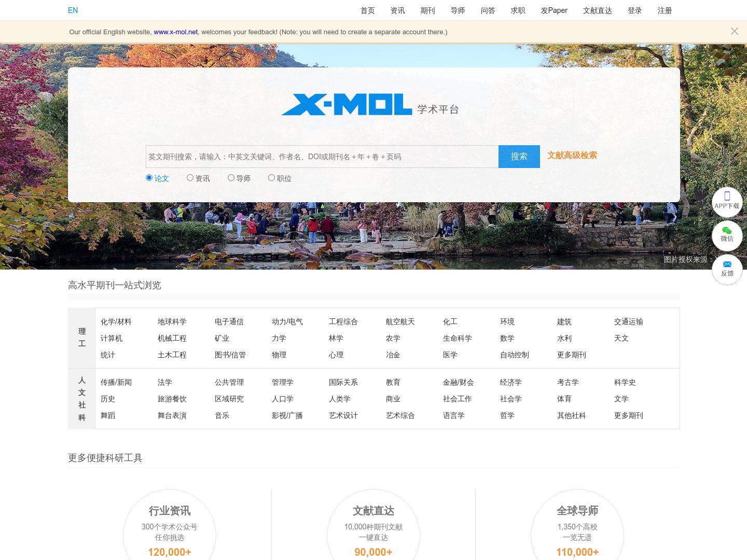Open the 社会工作 journal category
The height and width of the screenshot is (560, 747).
pyautogui.click(x=458, y=399)
